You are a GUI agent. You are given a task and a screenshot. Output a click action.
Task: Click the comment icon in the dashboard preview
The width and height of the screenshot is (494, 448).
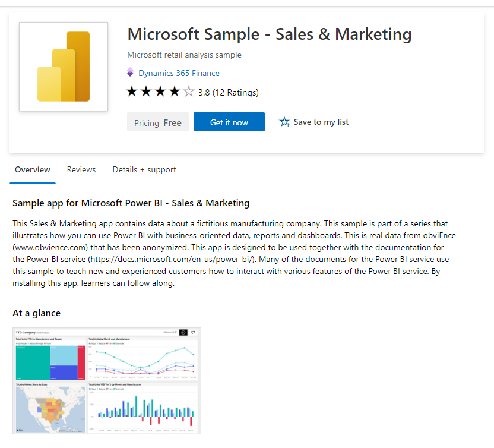[194, 333]
